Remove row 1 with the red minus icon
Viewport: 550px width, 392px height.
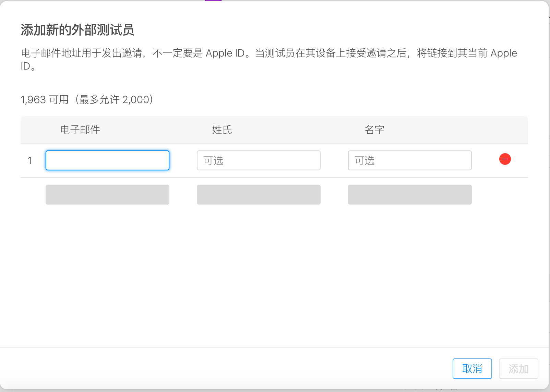point(505,159)
